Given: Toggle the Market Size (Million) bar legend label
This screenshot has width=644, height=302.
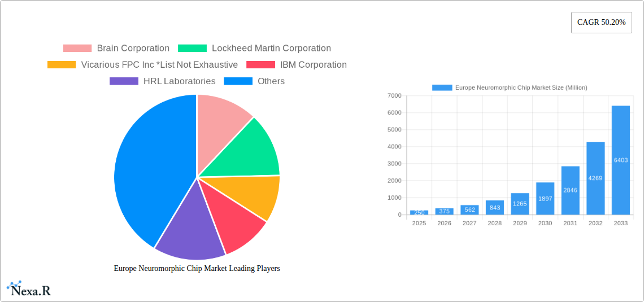Looking at the screenshot, I should [521, 88].
